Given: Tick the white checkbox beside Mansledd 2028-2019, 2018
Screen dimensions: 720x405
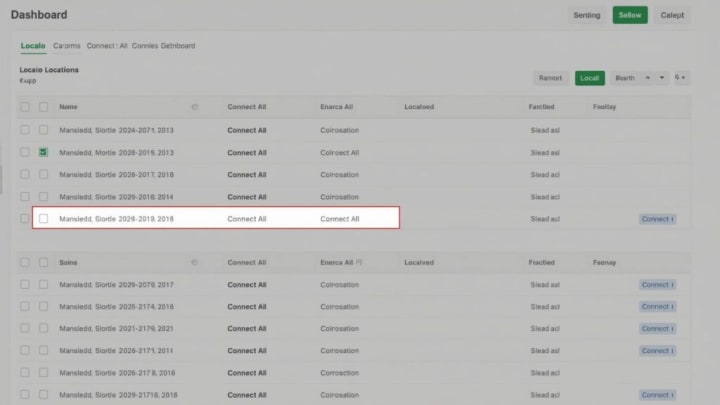Looking at the screenshot, I should coord(43,219).
